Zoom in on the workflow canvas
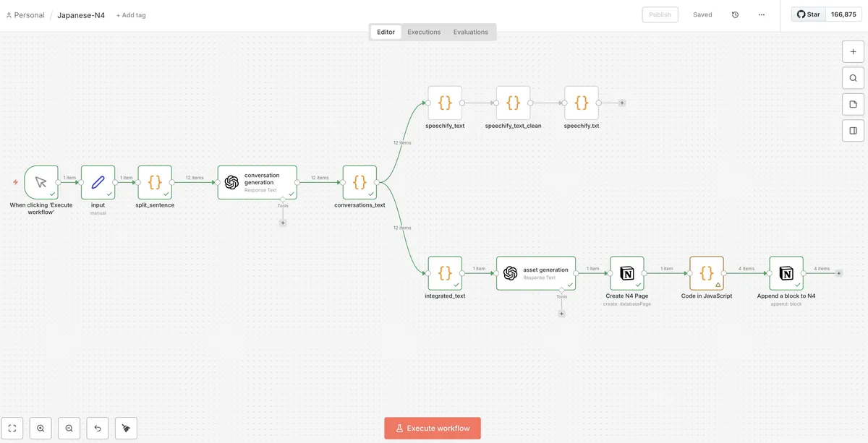868x443 pixels. pos(41,428)
